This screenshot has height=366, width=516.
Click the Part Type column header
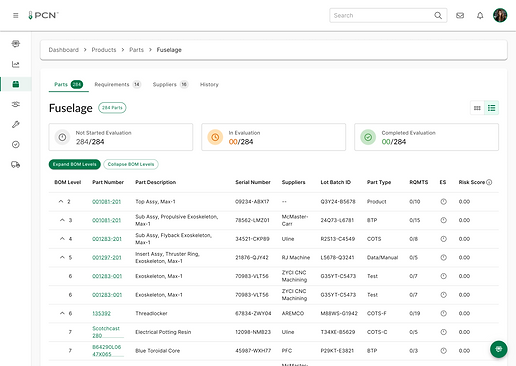[x=379, y=182]
